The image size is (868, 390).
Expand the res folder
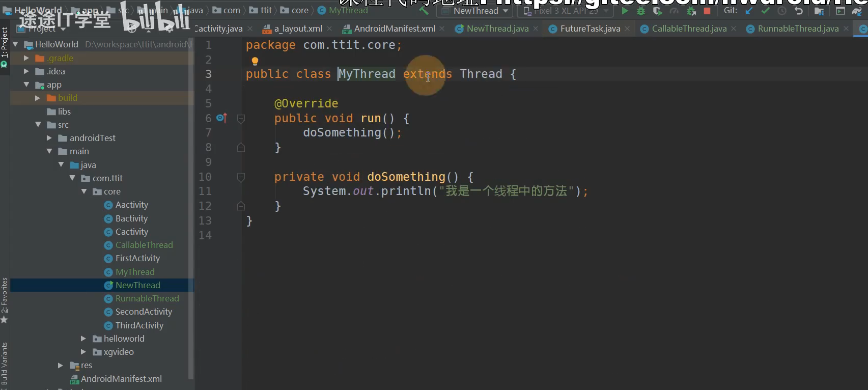click(x=61, y=366)
